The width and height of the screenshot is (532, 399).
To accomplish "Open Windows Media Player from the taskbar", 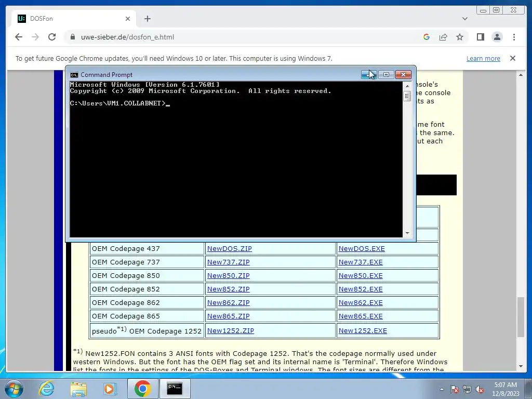I will [110, 389].
